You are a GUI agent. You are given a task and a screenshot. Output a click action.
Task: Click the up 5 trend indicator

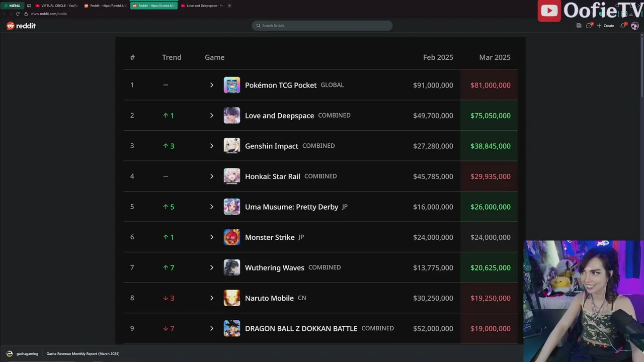point(169,207)
